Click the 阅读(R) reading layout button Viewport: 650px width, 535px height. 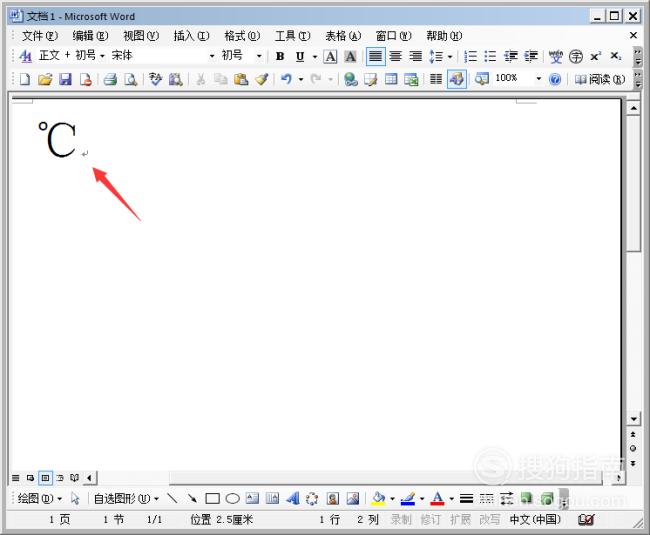coord(600,79)
